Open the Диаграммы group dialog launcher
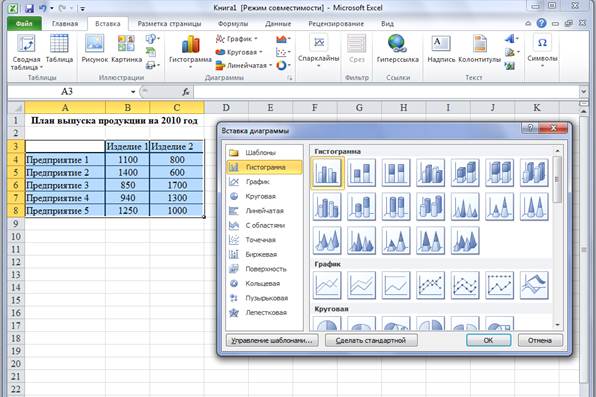Viewport: 596px width, 397px height. (x=290, y=78)
